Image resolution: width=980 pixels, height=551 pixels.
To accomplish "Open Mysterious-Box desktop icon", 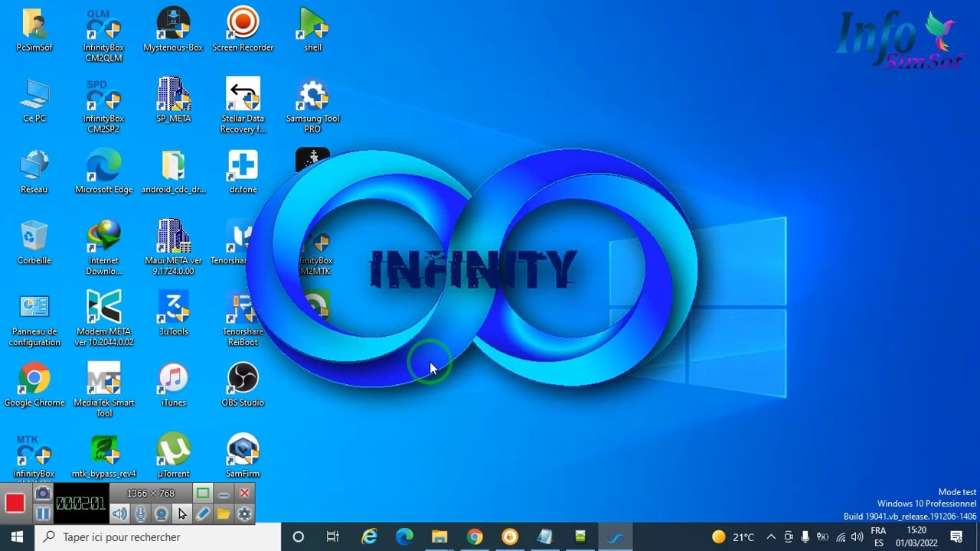I will (173, 31).
